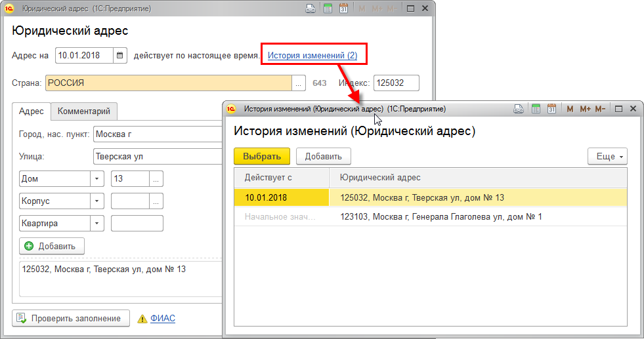Switch to the Адрес tab
644x339 pixels.
32,111
